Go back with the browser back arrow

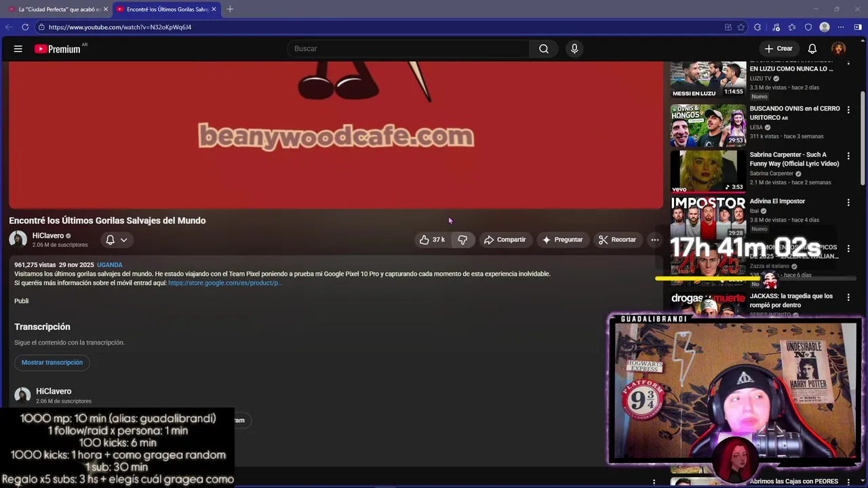point(9,27)
